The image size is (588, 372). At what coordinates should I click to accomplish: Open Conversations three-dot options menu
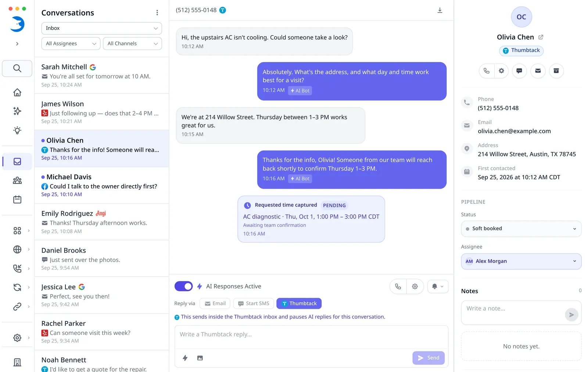(157, 13)
